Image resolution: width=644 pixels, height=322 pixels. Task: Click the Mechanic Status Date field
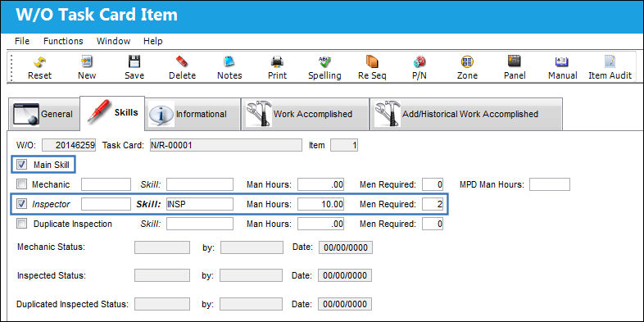(x=346, y=247)
